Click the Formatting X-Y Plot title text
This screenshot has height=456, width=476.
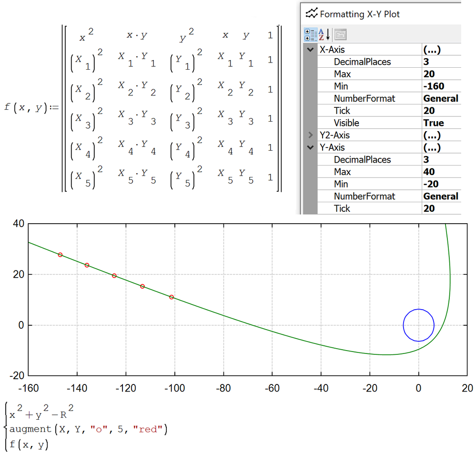pyautogui.click(x=360, y=14)
